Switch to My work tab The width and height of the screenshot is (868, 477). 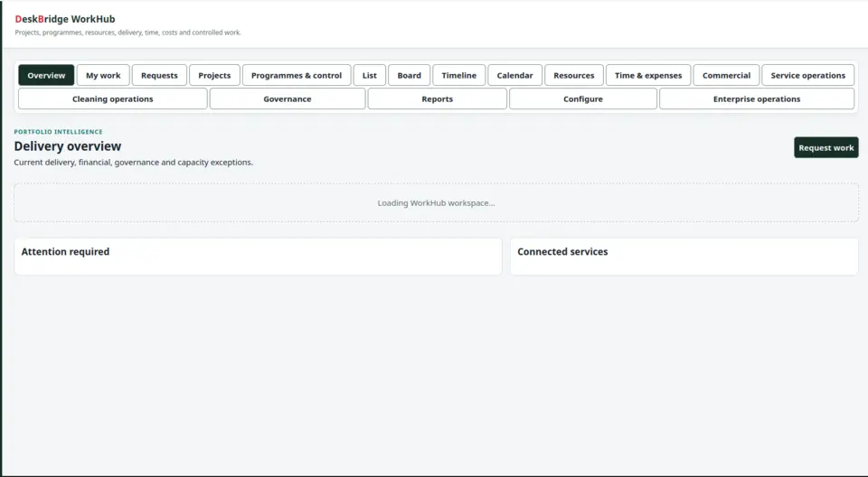[103, 75]
